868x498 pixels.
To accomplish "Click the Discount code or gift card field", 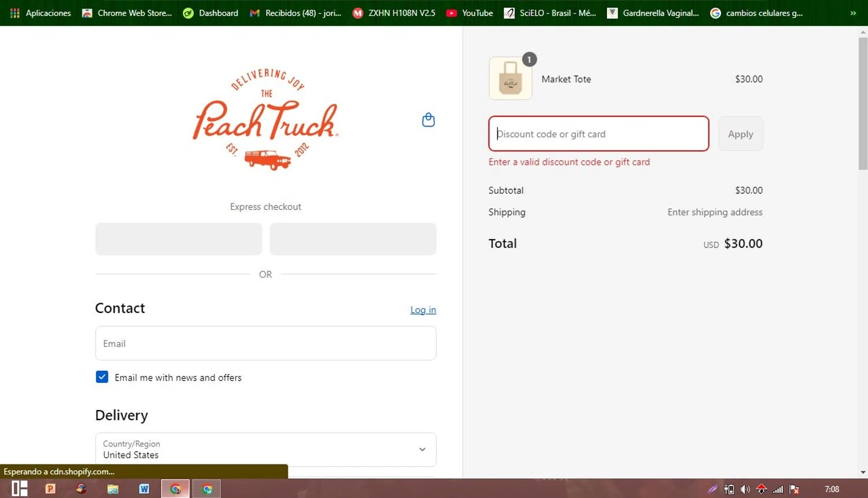I will (598, 134).
